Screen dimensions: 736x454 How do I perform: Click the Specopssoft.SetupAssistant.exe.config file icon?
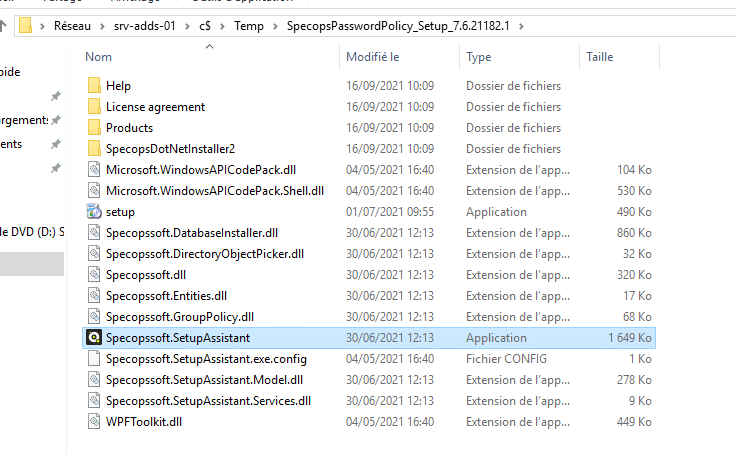coord(94,359)
